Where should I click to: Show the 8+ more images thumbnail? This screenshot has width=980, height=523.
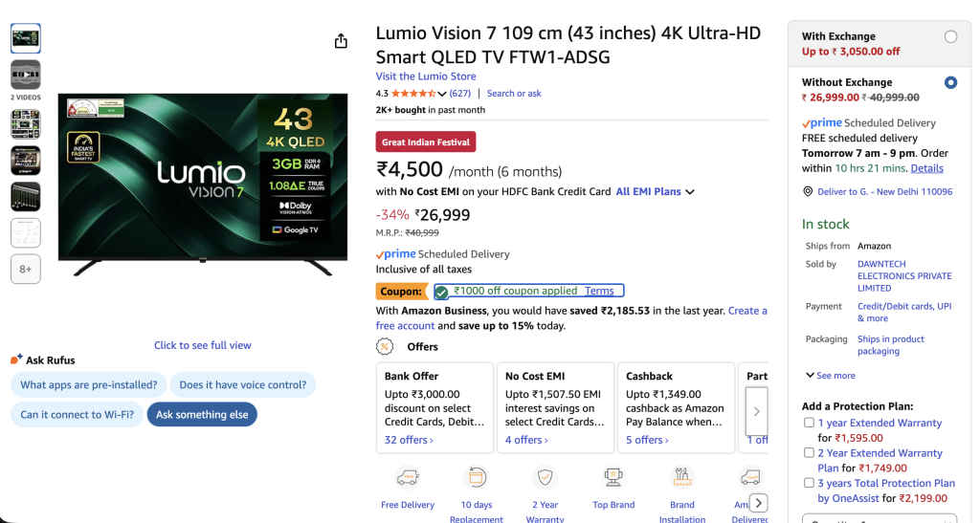coord(25,270)
